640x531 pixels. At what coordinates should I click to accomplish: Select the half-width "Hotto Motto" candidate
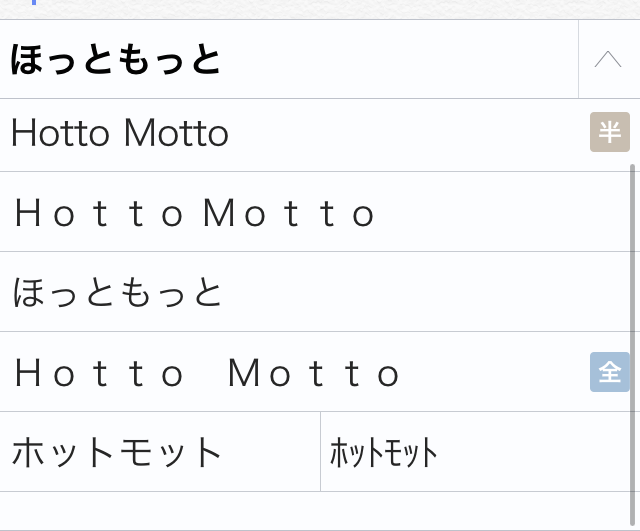tap(120, 133)
